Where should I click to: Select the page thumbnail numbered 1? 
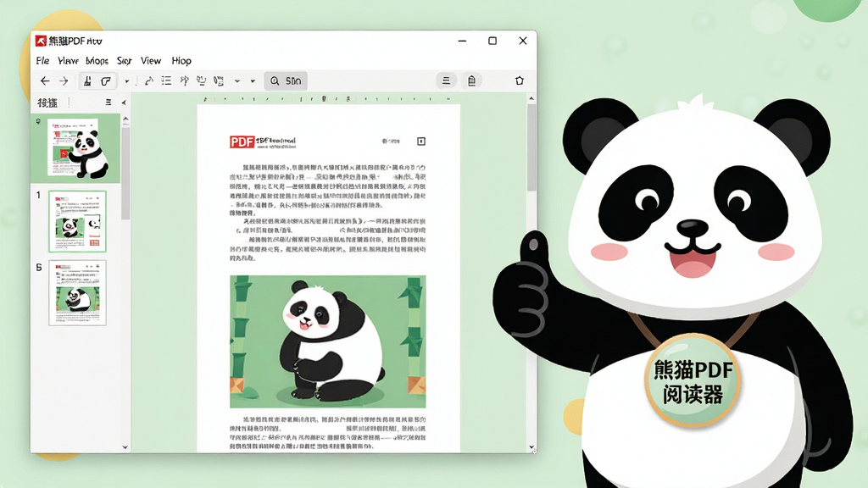click(77, 221)
